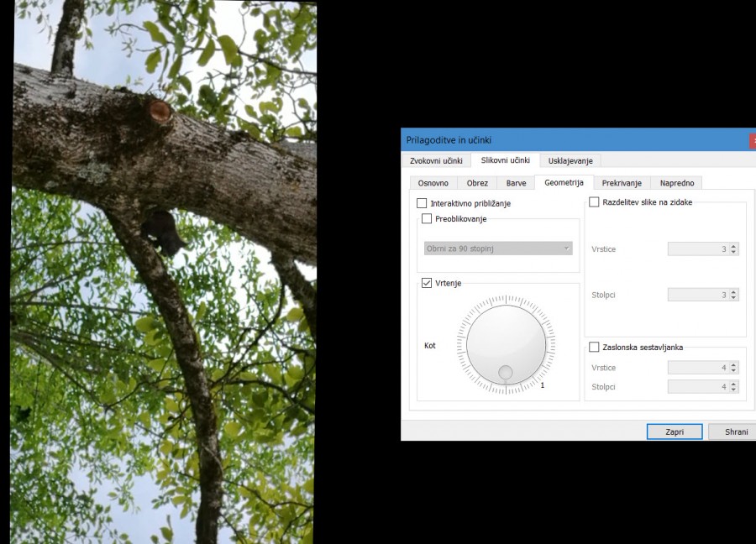Enable the Interaktivno približanje checkbox
The width and height of the screenshot is (756, 544).
coord(422,203)
